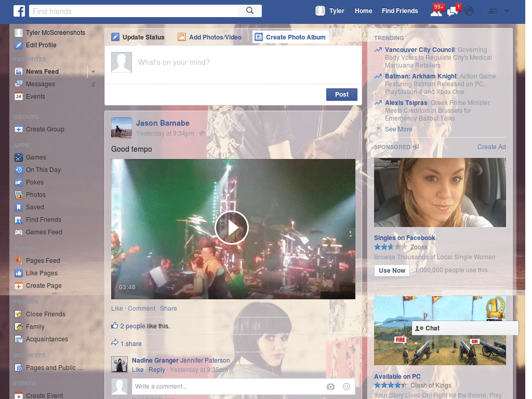Click the Games Feed controller icon
Image resolution: width=532 pixels, height=399 pixels.
coord(19,232)
